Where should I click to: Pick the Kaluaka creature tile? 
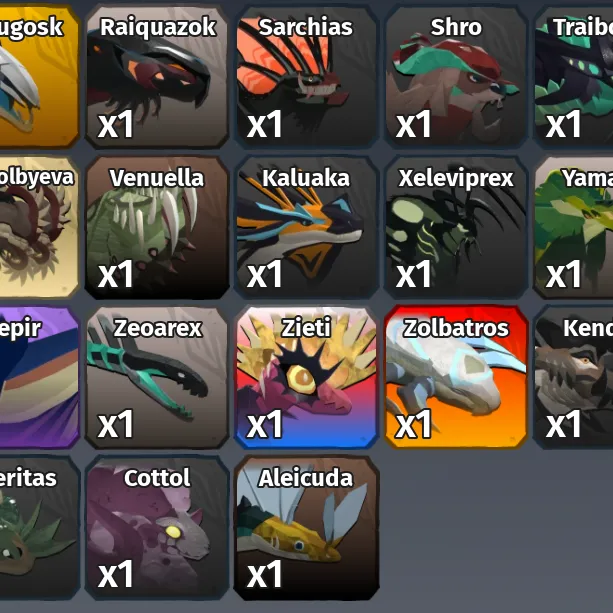306,228
